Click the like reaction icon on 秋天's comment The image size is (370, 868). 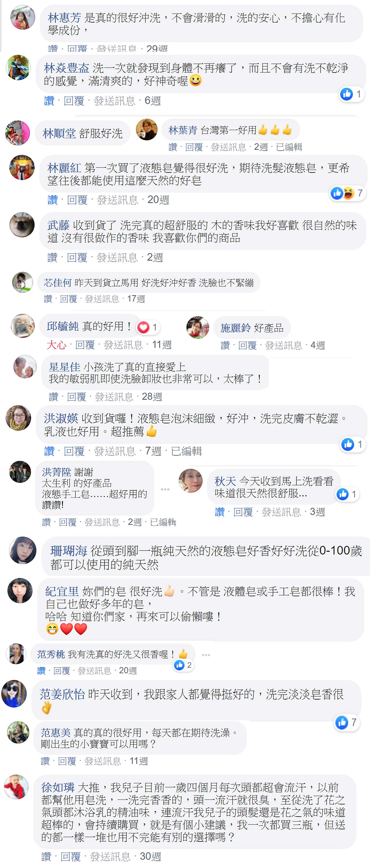pyautogui.click(x=343, y=494)
